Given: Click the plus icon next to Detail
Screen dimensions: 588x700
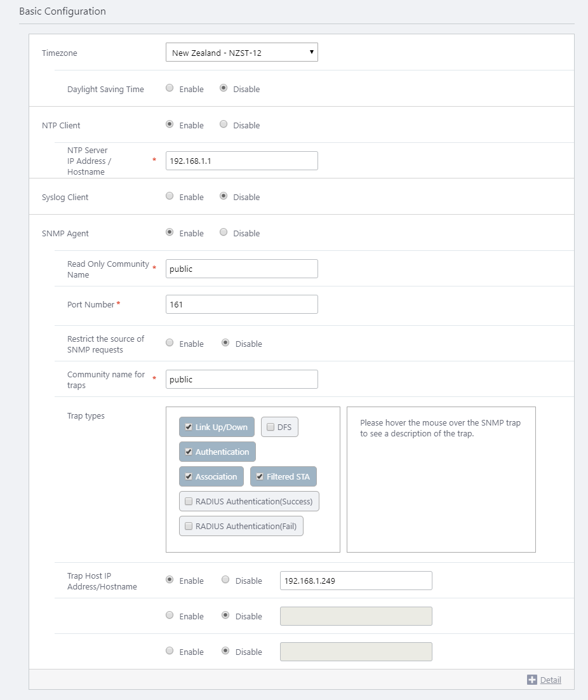Looking at the screenshot, I should (532, 680).
